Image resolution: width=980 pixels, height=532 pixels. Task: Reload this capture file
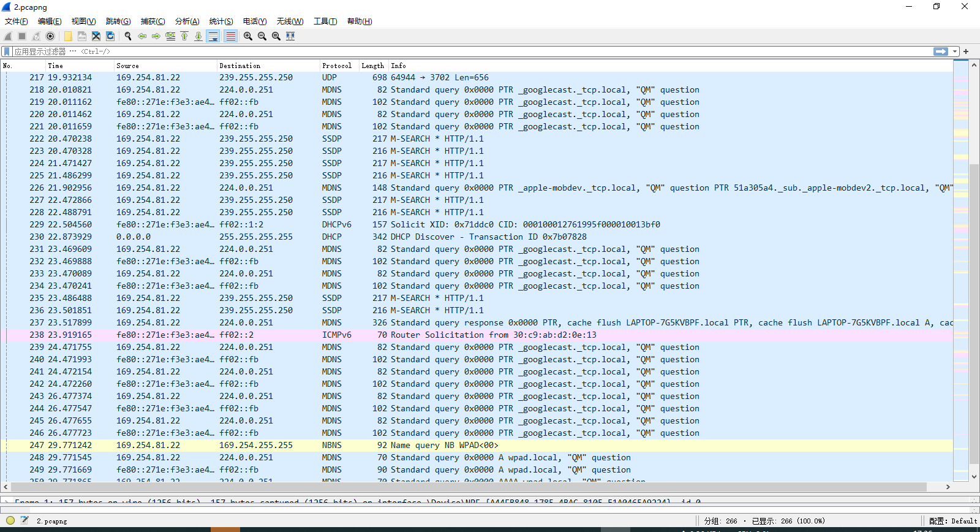click(110, 36)
